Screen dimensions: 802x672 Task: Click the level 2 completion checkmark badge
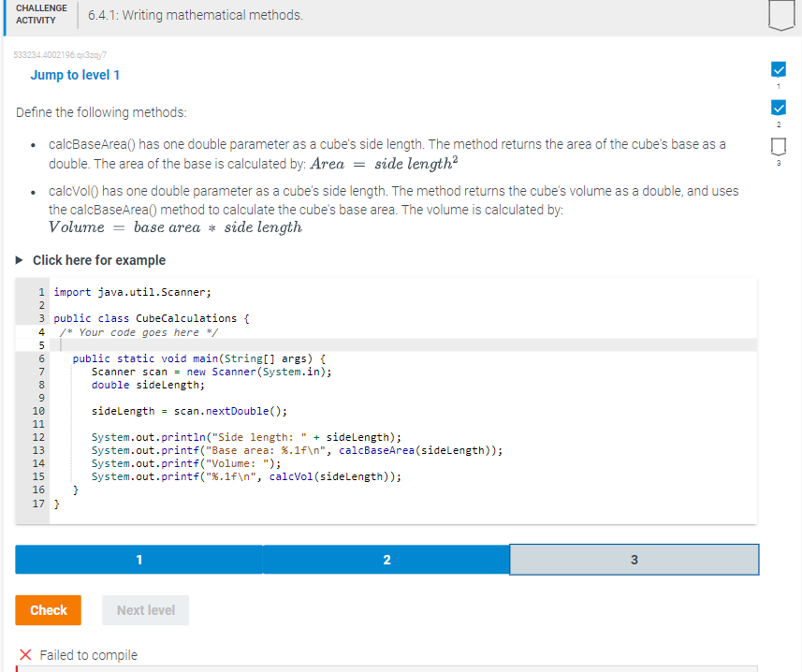pyautogui.click(x=779, y=108)
